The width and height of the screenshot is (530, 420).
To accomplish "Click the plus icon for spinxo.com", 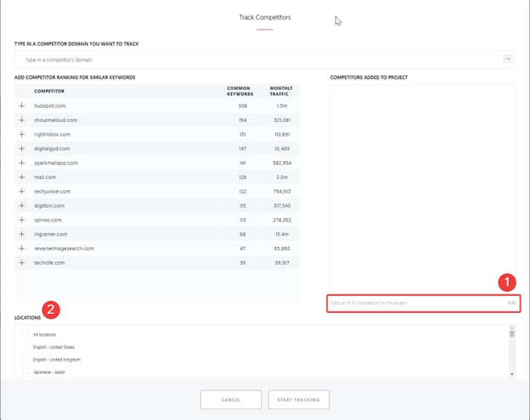I will (22, 220).
